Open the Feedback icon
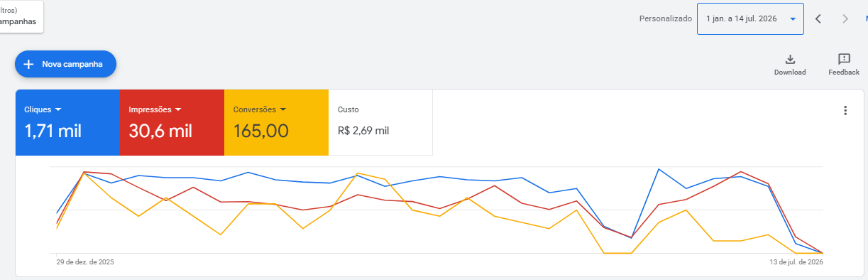The image size is (868, 280). click(844, 59)
